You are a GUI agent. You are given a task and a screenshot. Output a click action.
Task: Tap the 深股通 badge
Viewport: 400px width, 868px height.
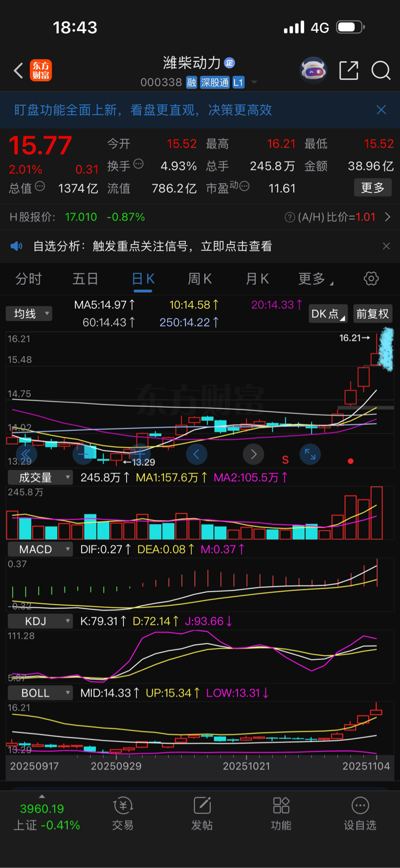click(x=215, y=82)
